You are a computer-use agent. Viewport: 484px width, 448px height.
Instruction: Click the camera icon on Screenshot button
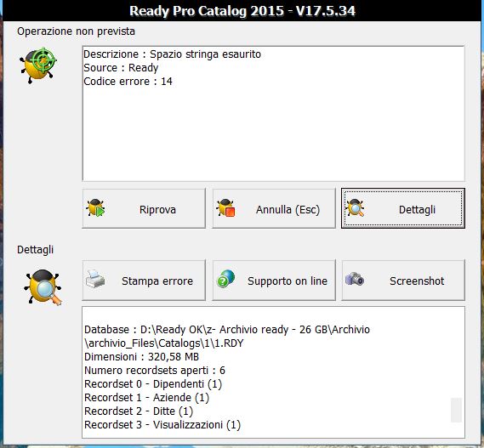355,279
